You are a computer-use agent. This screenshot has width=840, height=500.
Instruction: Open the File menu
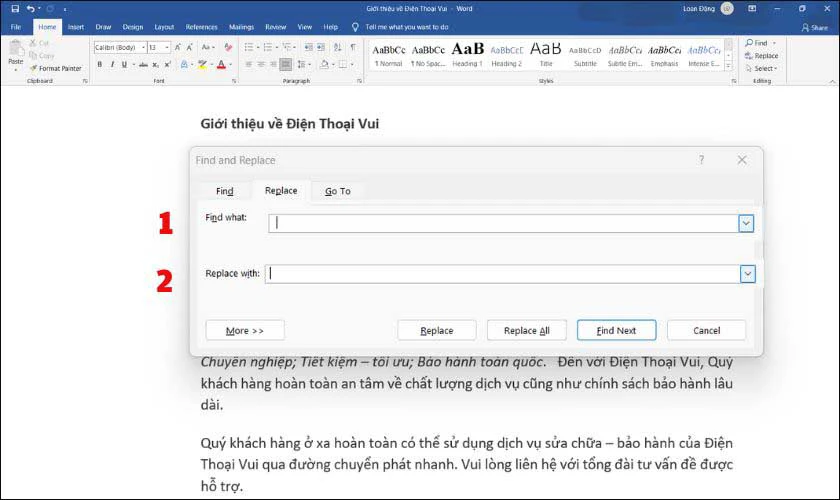pyautogui.click(x=16, y=27)
